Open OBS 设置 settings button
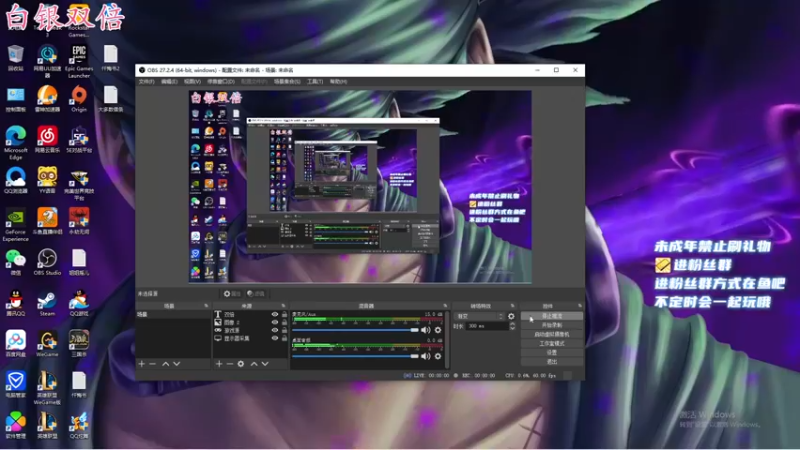The width and height of the screenshot is (800, 450). [552, 353]
